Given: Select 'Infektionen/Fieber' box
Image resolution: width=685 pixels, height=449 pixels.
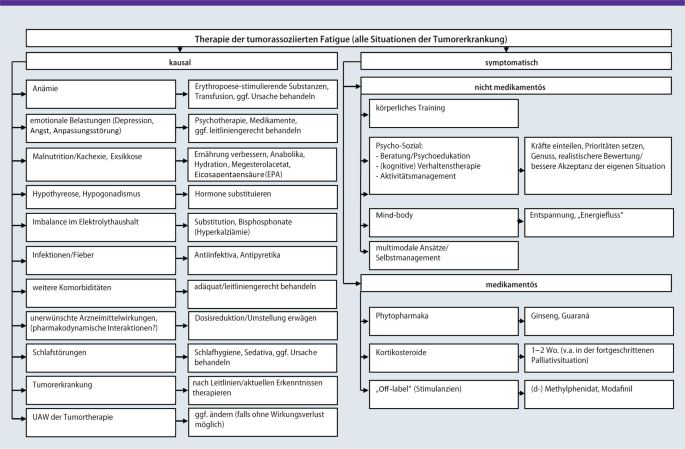Looking at the screenshot, I should pyautogui.click(x=101, y=260).
